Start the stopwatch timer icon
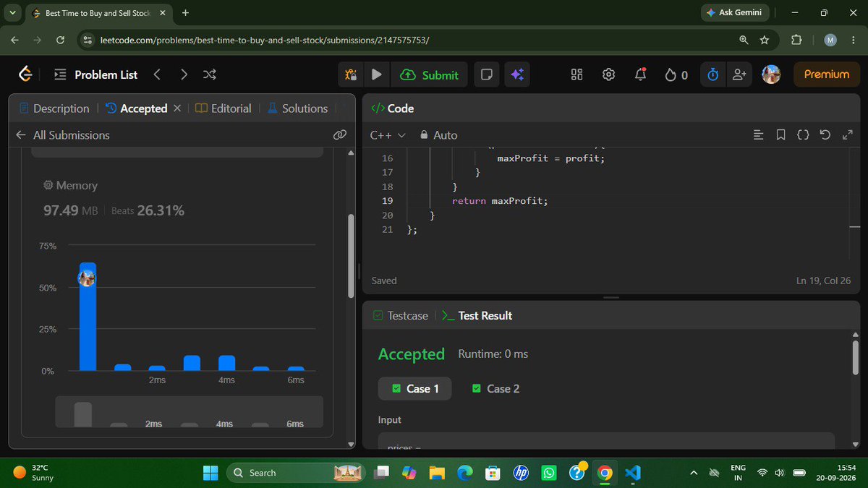The height and width of the screenshot is (488, 868). pyautogui.click(x=712, y=74)
